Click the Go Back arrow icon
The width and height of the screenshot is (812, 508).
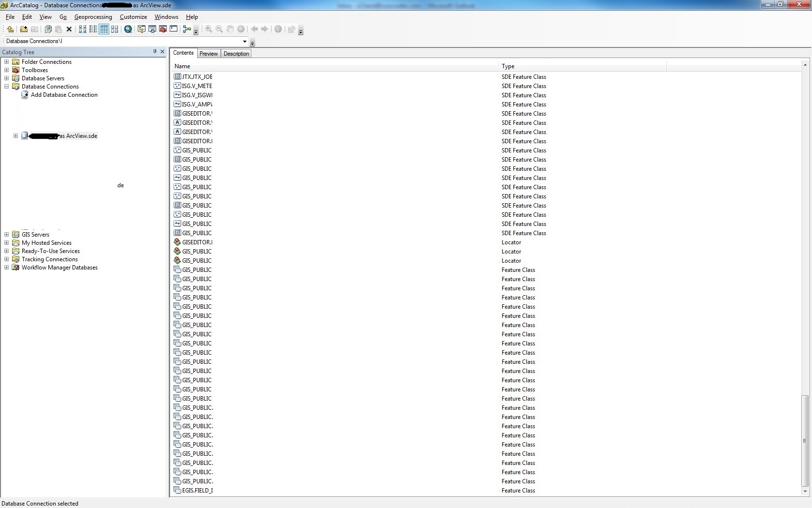pos(254,30)
